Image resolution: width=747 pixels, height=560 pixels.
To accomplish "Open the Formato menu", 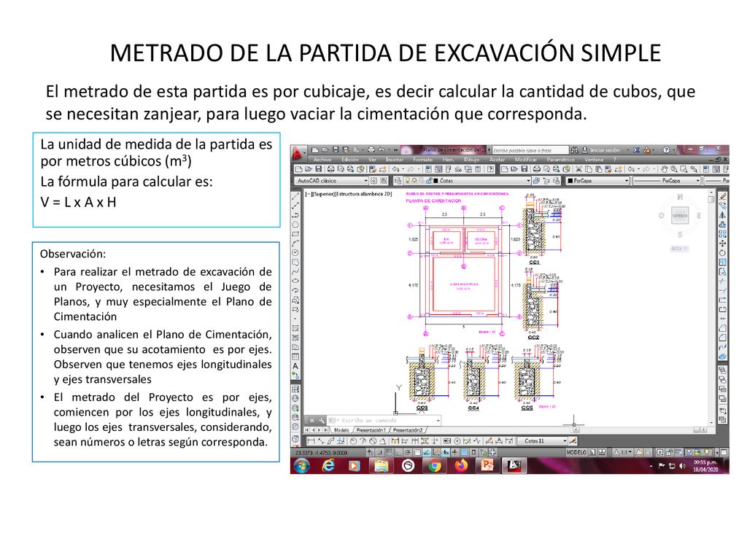I will (422, 160).
